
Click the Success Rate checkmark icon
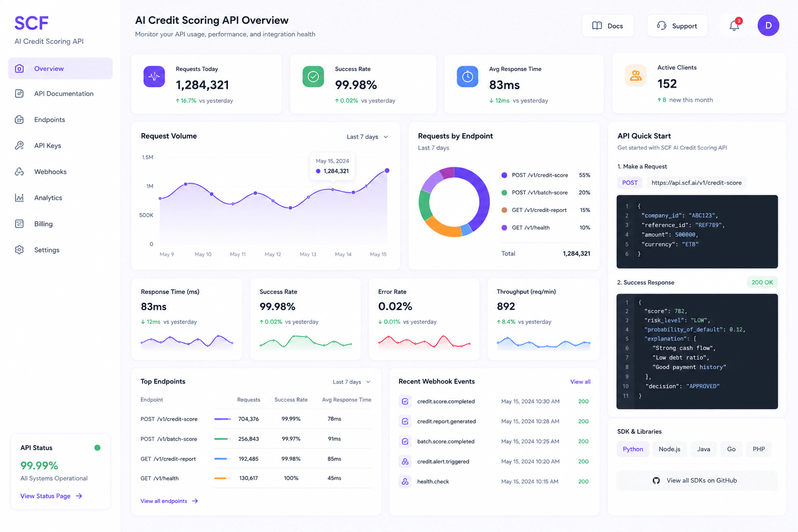313,76
